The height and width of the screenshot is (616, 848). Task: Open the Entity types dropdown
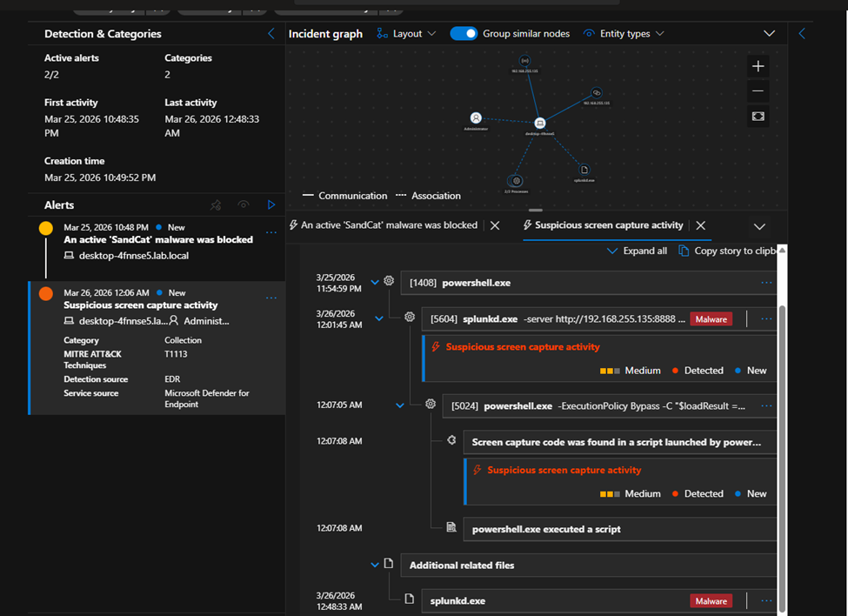[624, 34]
